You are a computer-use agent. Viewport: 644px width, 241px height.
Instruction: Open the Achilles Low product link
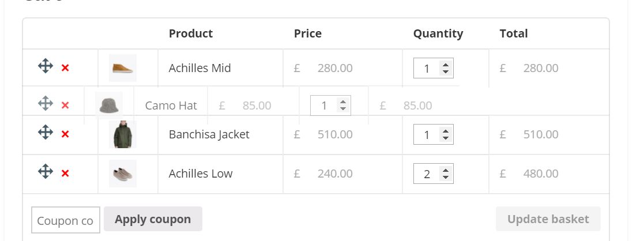[x=200, y=174]
